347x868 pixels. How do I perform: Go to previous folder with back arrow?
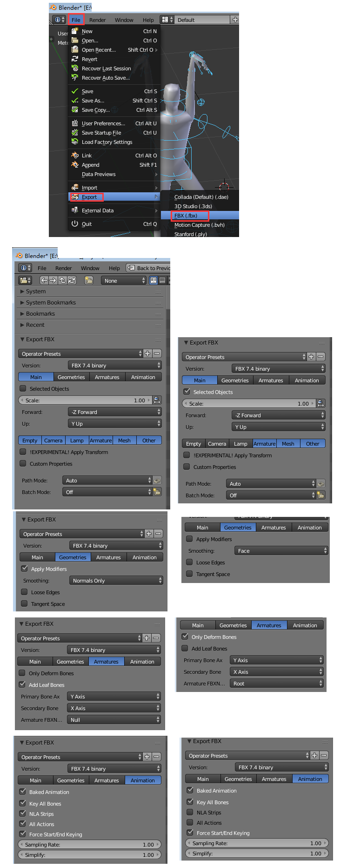click(44, 280)
